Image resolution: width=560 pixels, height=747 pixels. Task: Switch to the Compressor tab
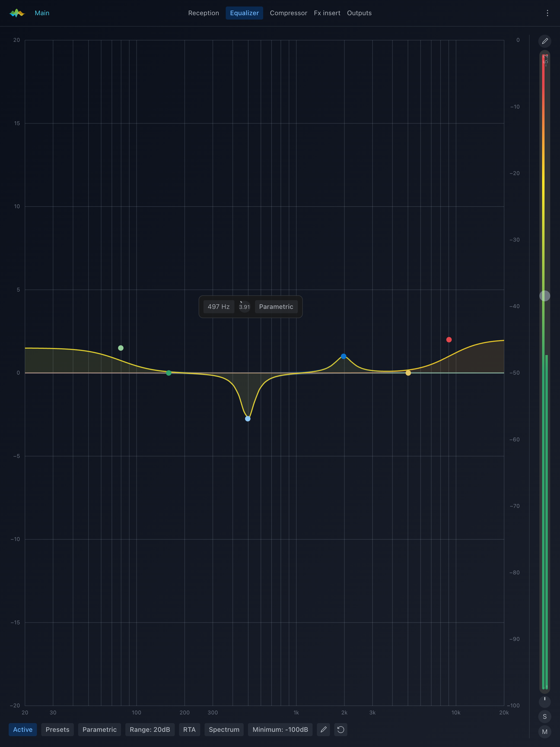(289, 13)
